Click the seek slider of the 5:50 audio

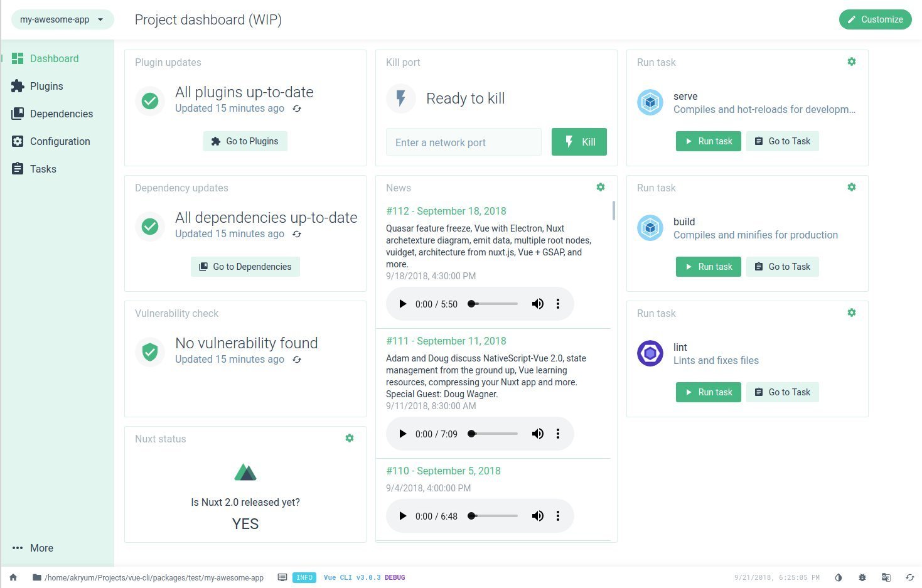[x=493, y=304]
